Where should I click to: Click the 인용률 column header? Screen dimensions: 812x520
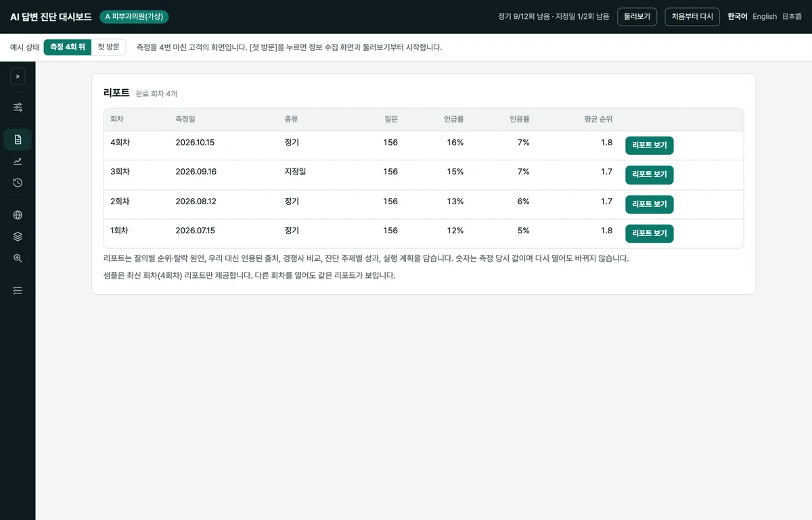click(520, 120)
